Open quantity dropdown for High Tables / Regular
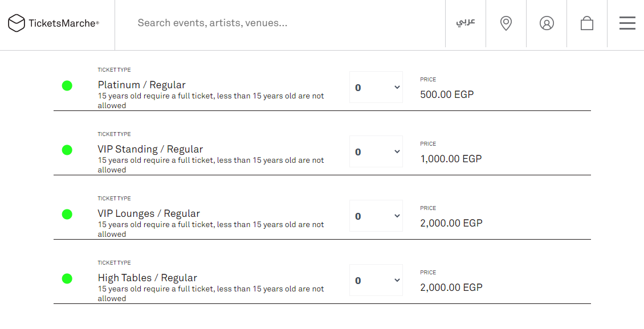The width and height of the screenshot is (644, 329). click(376, 281)
